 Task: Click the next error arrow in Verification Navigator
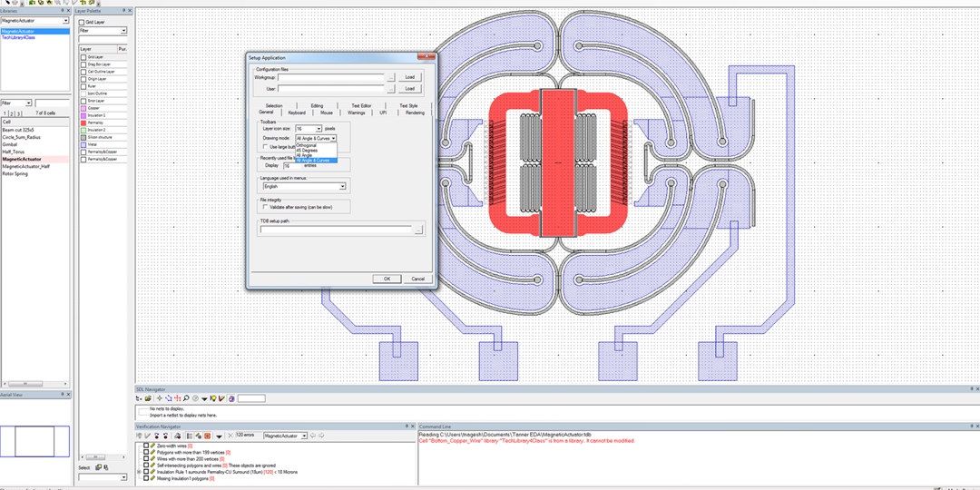(321, 436)
